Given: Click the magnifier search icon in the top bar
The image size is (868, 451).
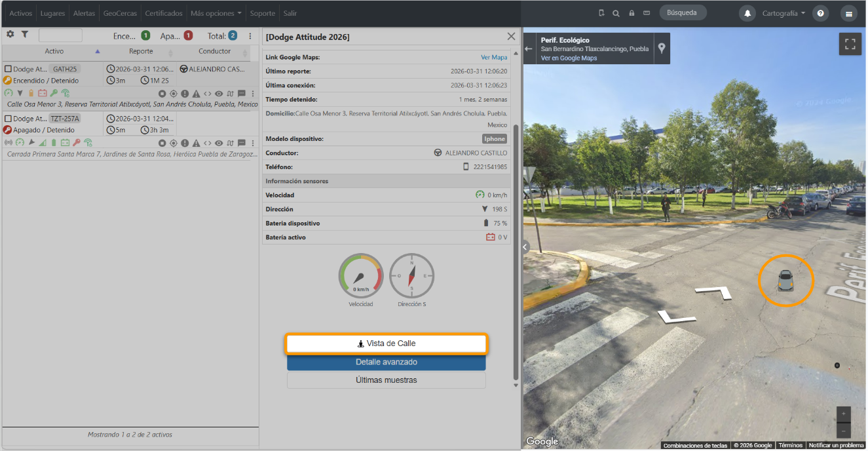Looking at the screenshot, I should click(x=616, y=13).
